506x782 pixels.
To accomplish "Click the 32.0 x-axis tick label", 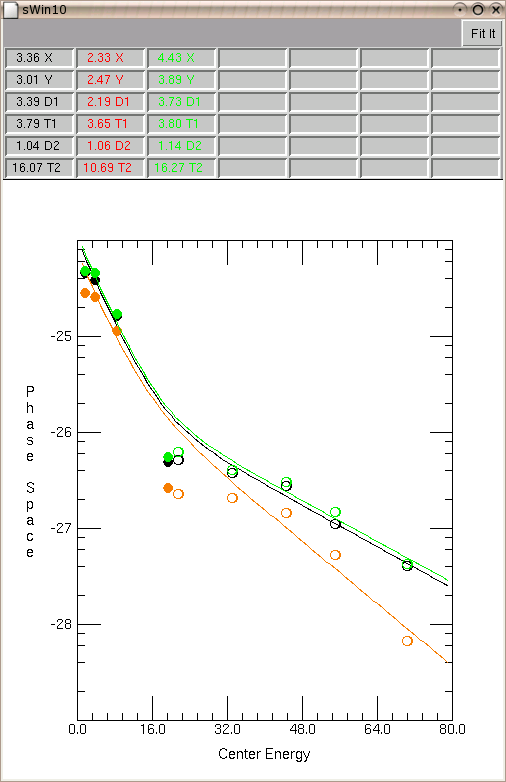I will tap(227, 729).
